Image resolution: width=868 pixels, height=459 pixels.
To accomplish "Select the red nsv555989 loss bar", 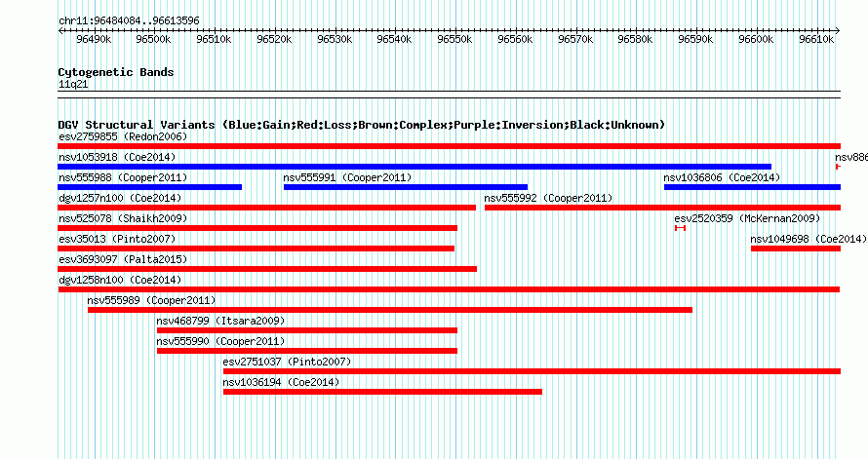I will tap(390, 310).
